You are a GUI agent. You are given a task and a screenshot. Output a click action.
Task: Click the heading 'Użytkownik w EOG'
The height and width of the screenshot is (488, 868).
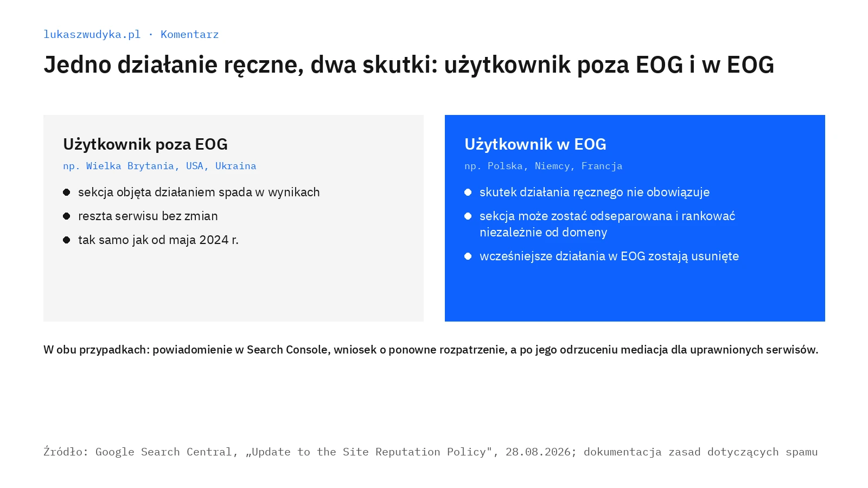[x=535, y=144]
